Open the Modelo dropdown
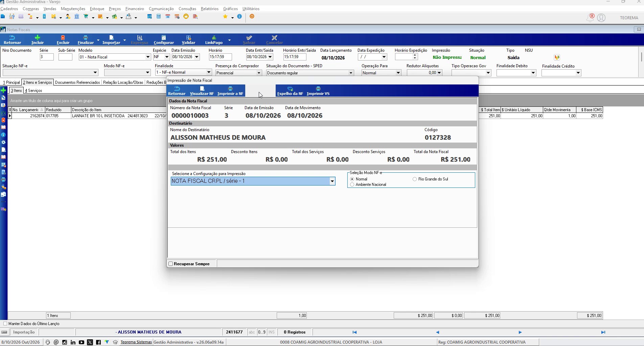 click(148, 57)
